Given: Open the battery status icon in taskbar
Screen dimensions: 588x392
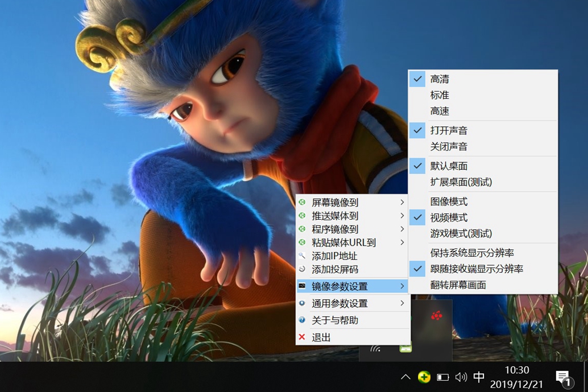Looking at the screenshot, I should 443,377.
